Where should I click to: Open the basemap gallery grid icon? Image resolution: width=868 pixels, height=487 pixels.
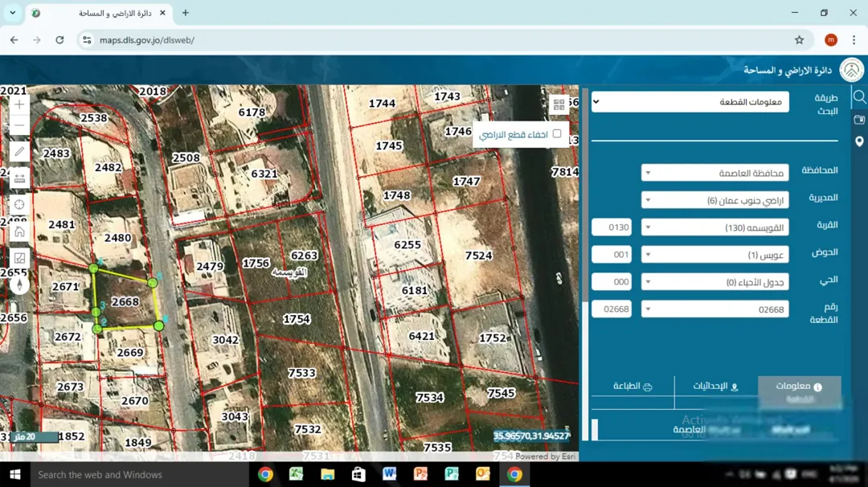tap(559, 104)
